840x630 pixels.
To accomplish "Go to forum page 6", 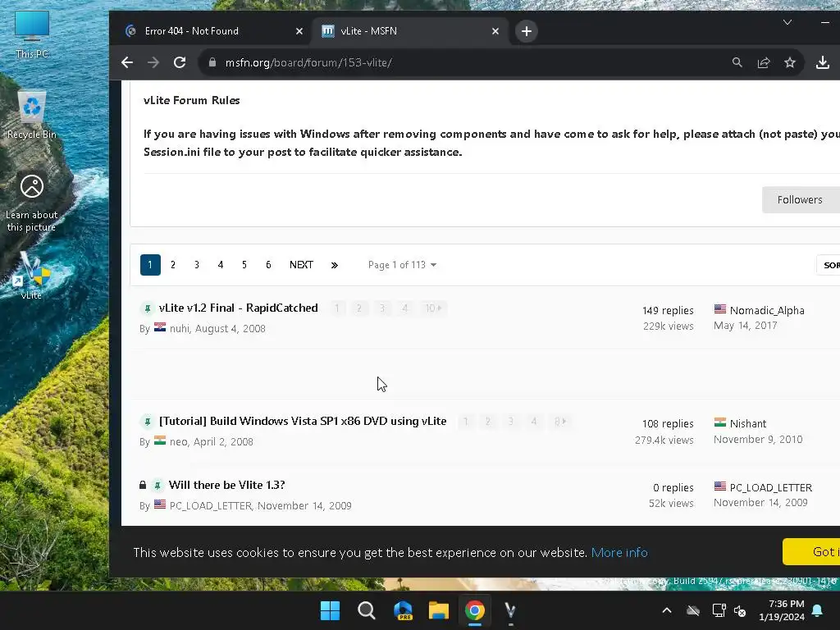I will click(268, 265).
